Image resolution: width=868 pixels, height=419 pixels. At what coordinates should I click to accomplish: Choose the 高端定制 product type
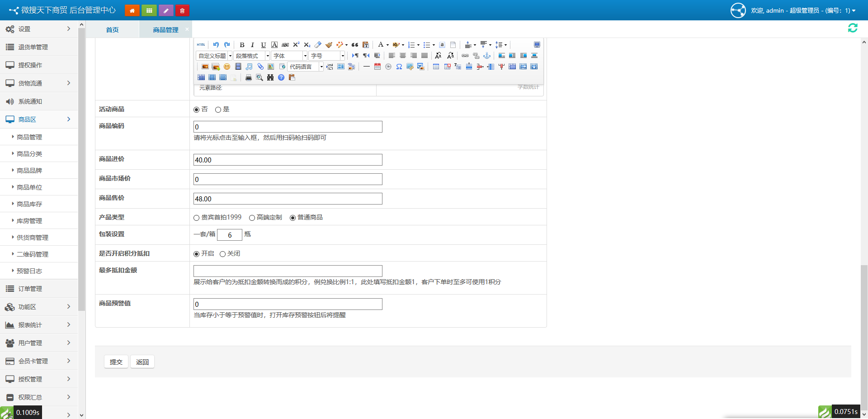coord(252,218)
